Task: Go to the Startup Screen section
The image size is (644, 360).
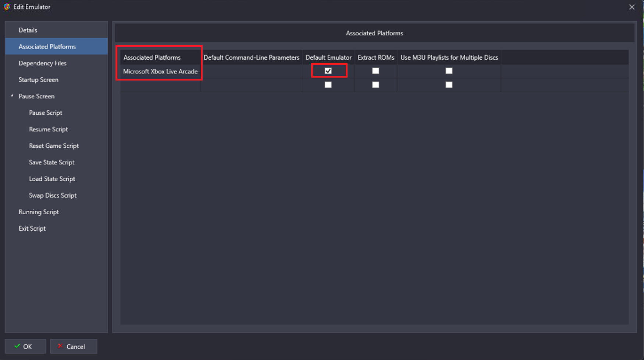Action: coord(56,79)
